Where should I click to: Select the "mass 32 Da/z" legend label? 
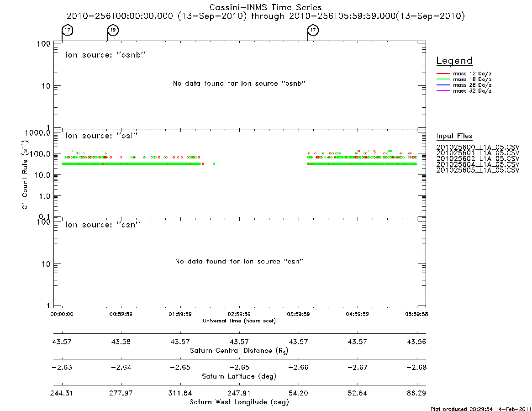[x=472, y=91]
